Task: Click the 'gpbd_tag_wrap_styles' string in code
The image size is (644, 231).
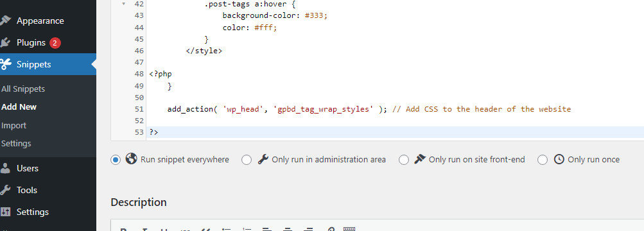Action: tap(323, 109)
